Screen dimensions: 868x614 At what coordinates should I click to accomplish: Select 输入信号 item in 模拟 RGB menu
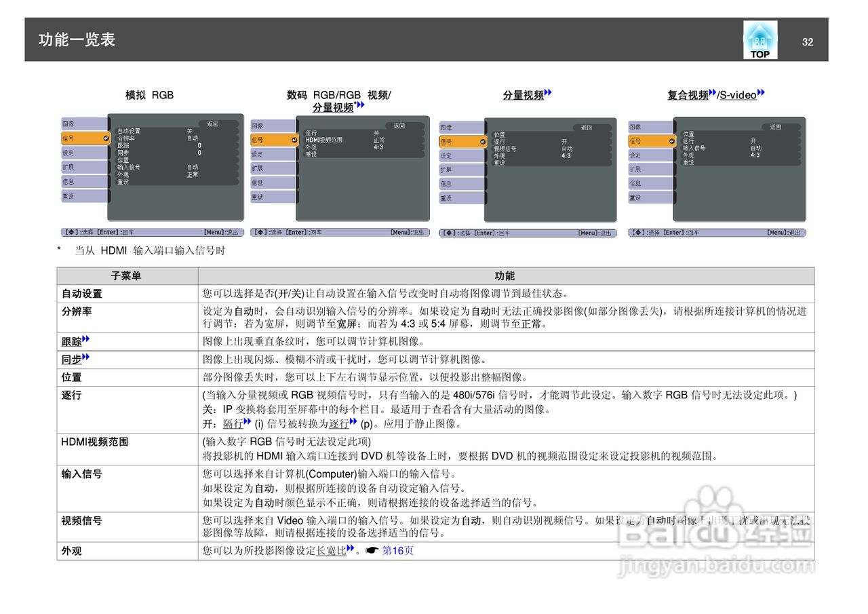click(x=128, y=167)
